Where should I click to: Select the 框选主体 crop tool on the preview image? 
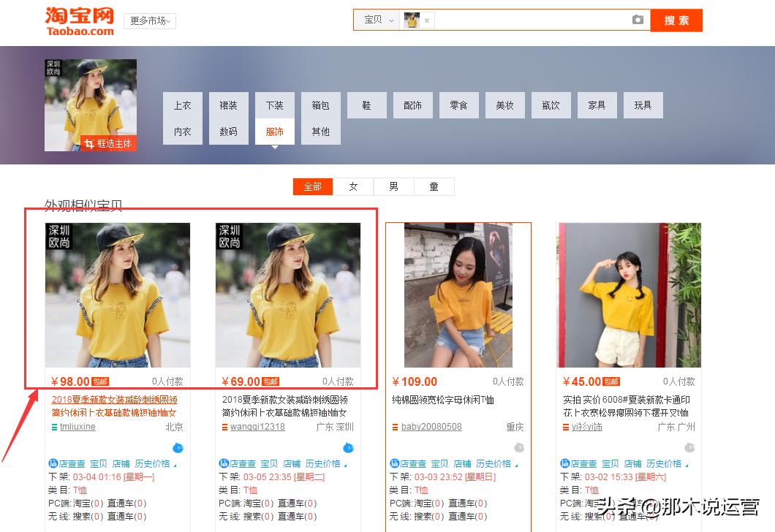108,143
